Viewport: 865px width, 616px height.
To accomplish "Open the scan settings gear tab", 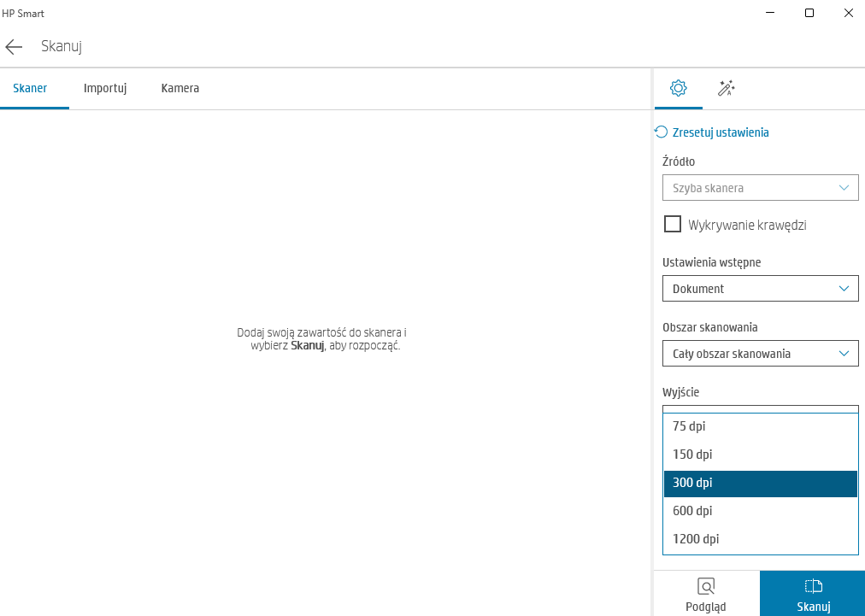I will click(x=678, y=88).
